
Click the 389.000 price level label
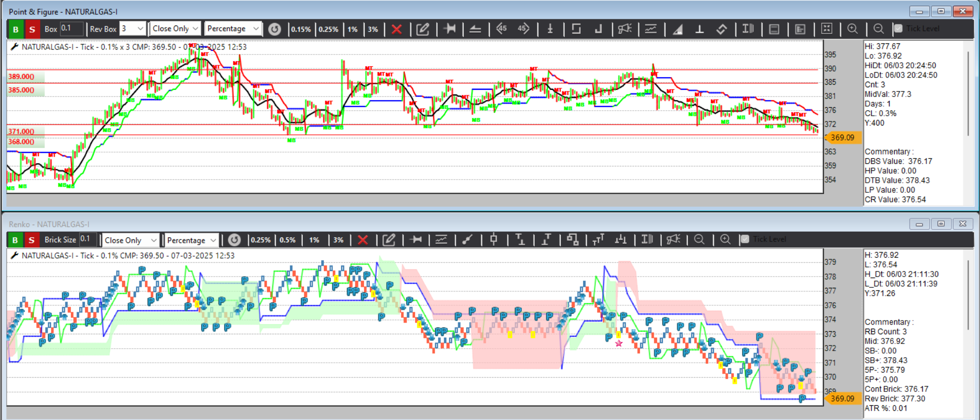[x=21, y=77]
